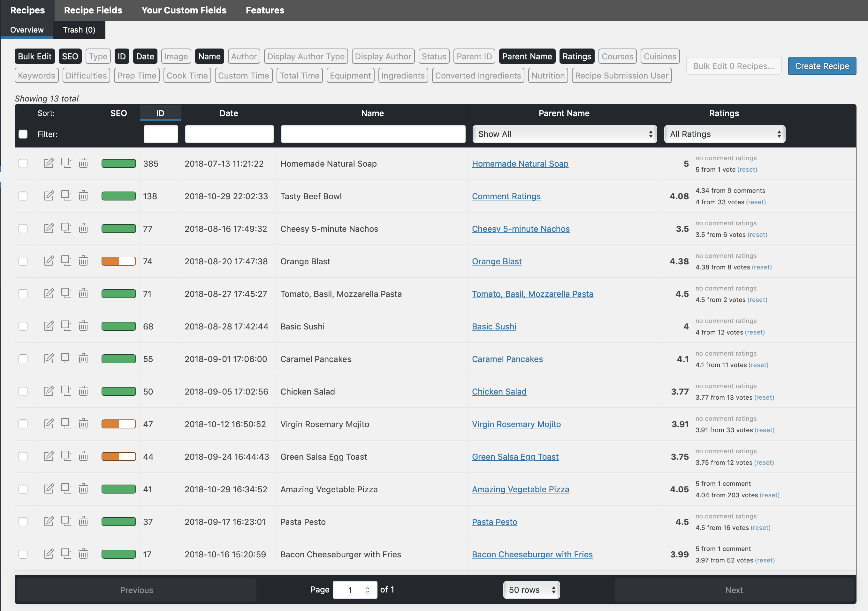Click the duplicate icon for Tasty Beef Bowl
868x611 pixels.
[66, 196]
